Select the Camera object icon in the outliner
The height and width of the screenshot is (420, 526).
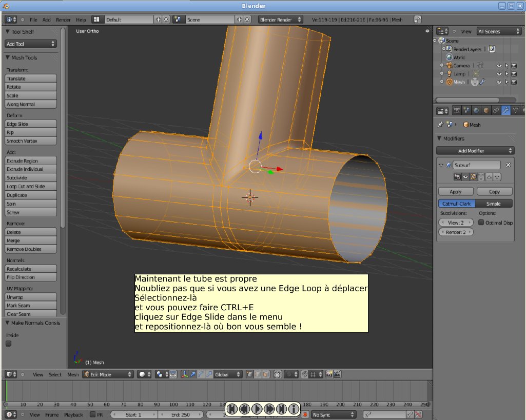(450, 65)
